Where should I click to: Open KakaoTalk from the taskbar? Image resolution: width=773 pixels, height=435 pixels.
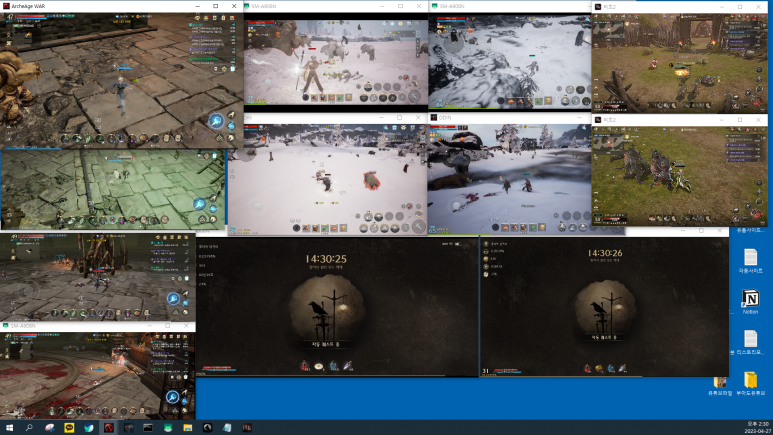pyautogui.click(x=69, y=428)
